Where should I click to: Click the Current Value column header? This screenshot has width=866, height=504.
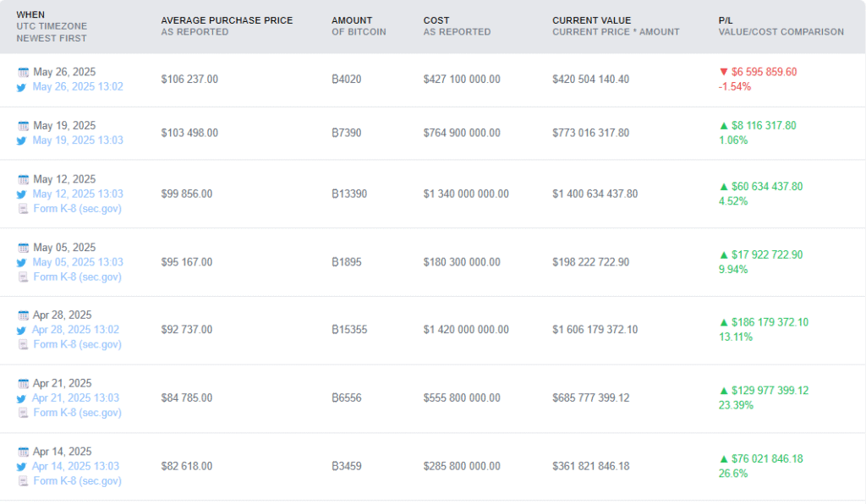click(x=591, y=20)
